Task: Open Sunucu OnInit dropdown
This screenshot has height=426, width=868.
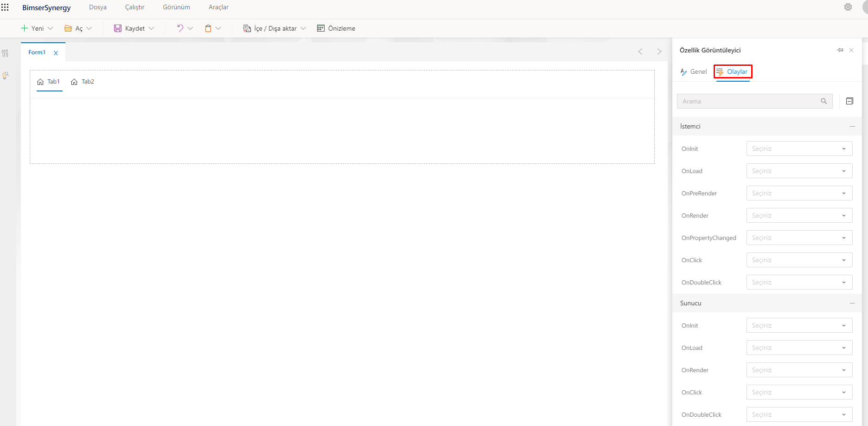Action: tap(799, 325)
